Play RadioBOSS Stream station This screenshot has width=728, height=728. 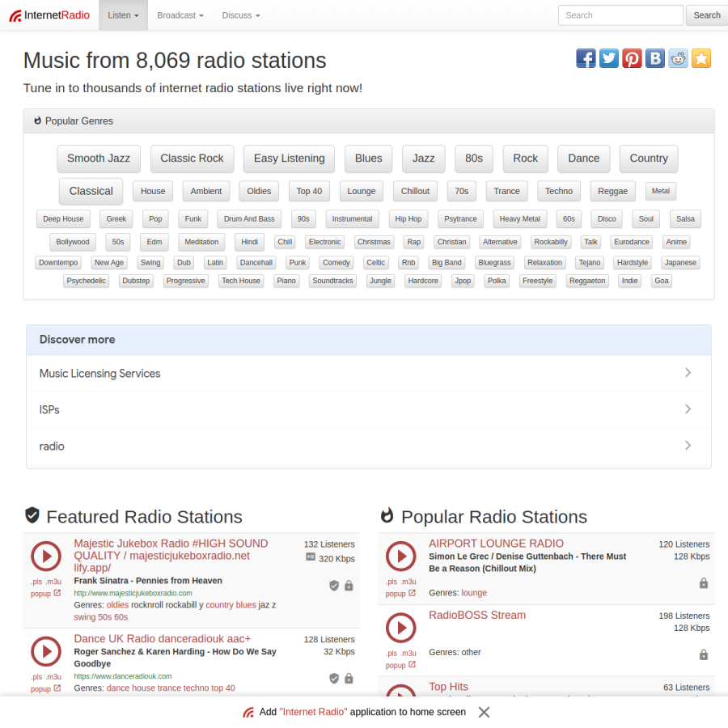(x=400, y=627)
